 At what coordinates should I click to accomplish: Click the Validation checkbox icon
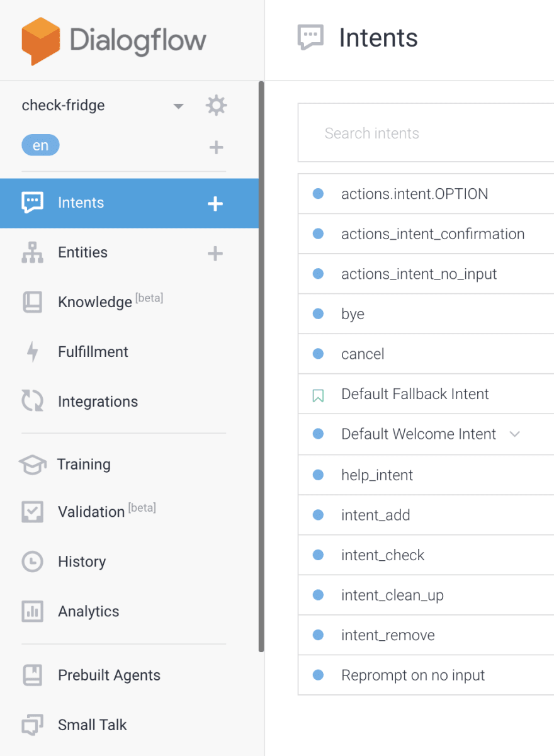[x=32, y=512]
